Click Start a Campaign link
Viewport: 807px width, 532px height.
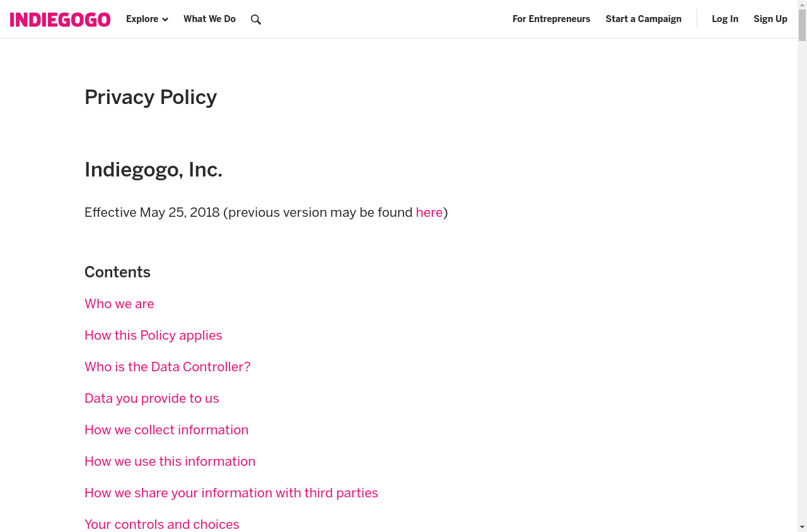click(643, 19)
